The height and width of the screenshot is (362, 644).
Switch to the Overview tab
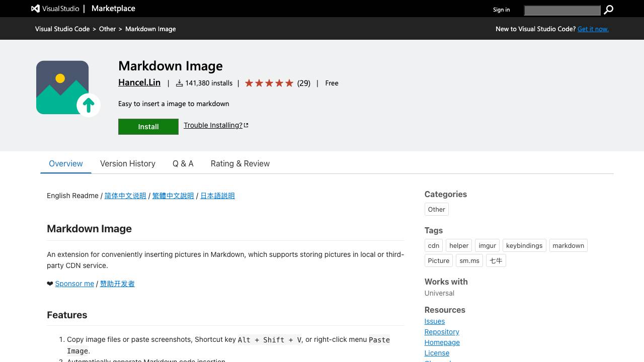tap(66, 163)
